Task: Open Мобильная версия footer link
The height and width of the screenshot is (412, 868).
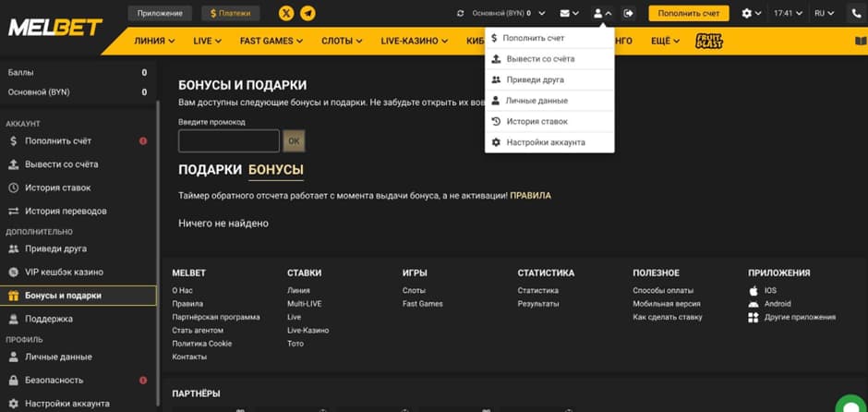Action: [x=667, y=304]
